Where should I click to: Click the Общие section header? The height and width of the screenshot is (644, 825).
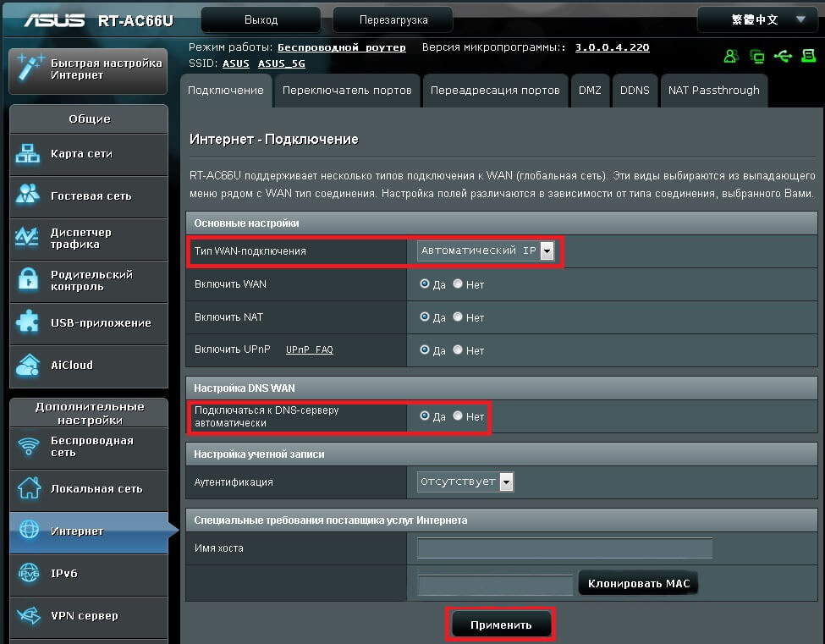pos(90,119)
